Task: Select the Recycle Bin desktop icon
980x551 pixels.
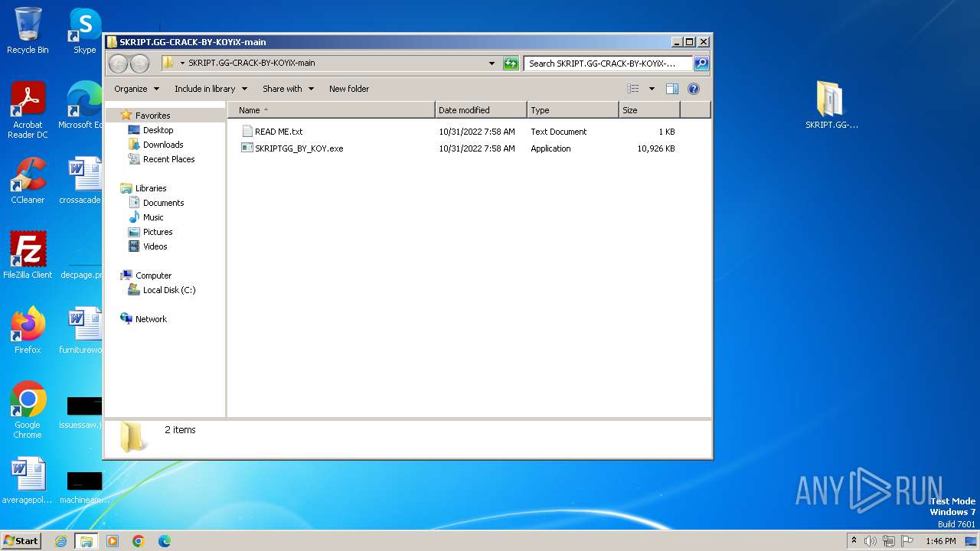Action: coord(28,31)
